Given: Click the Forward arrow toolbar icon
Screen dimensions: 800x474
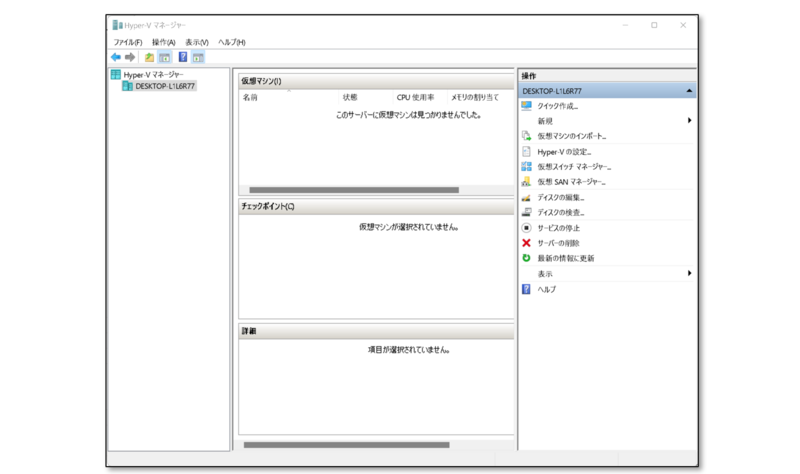Looking at the screenshot, I should 130,57.
